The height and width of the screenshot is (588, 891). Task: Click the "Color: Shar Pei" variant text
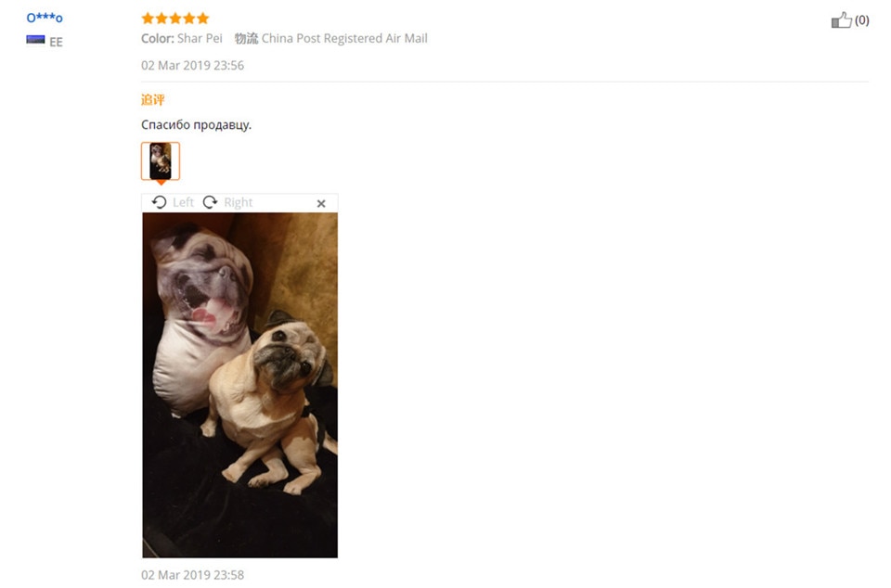[x=182, y=39]
